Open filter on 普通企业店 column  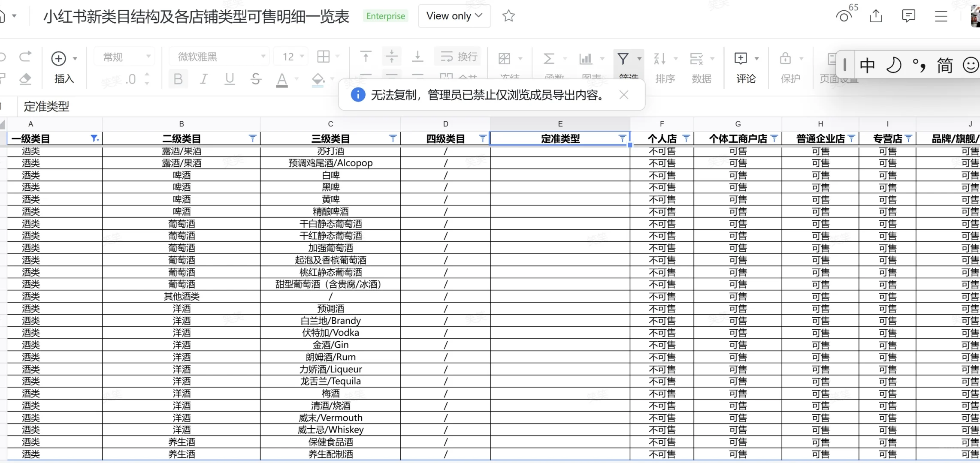(851, 138)
